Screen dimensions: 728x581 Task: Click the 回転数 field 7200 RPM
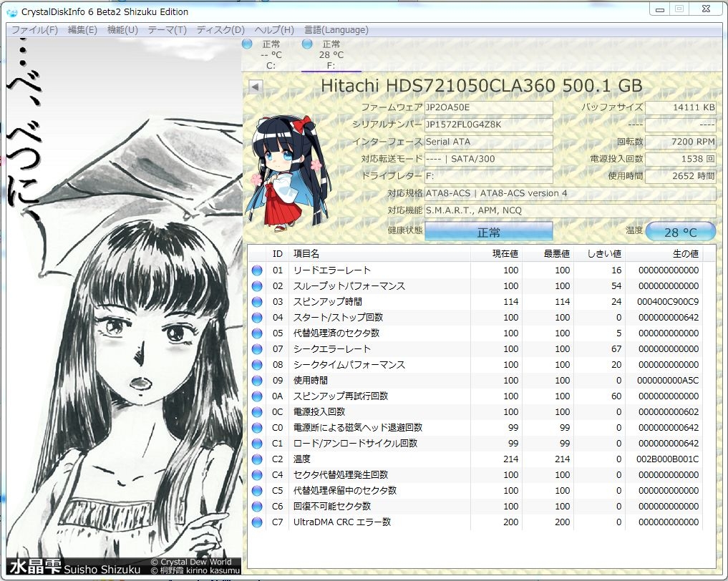pos(680,142)
